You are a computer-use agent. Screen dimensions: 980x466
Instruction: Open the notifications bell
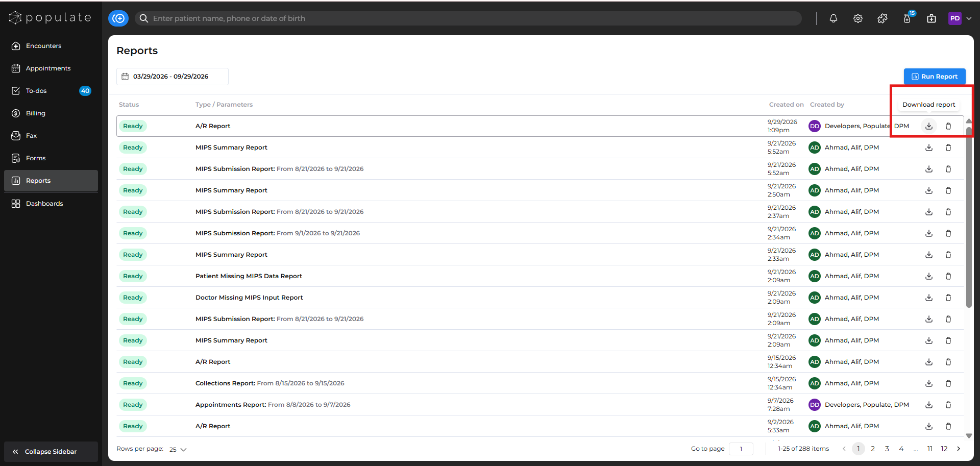point(834,18)
